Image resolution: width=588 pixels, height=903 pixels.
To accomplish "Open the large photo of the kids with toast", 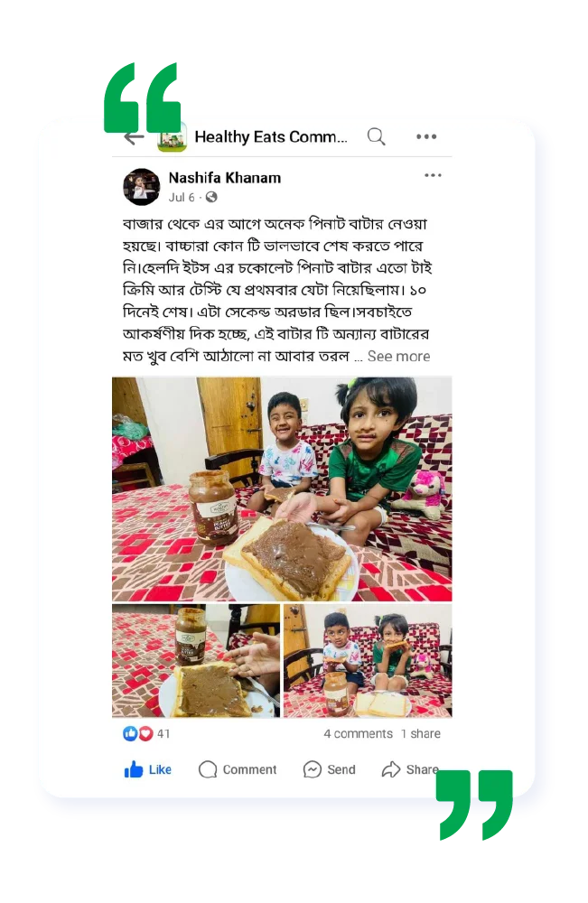I will point(282,489).
